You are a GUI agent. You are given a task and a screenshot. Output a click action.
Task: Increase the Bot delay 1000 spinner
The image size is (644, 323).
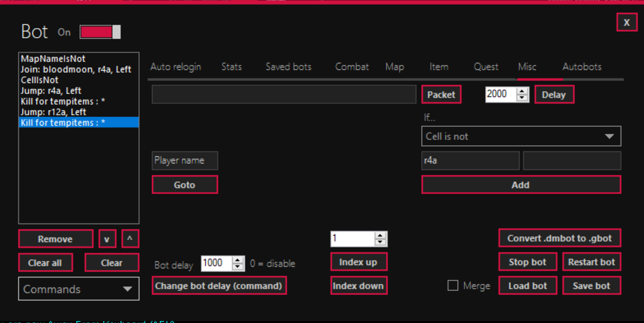(x=238, y=260)
